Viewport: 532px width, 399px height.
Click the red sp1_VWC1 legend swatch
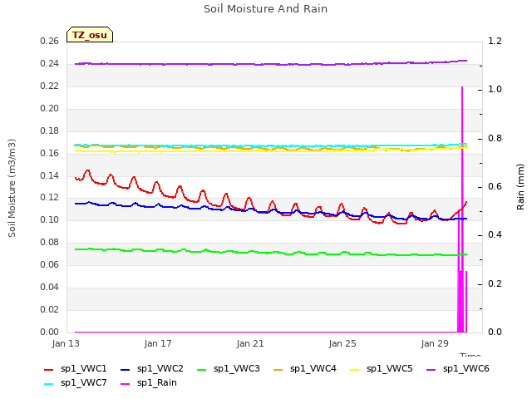pyautogui.click(x=49, y=369)
